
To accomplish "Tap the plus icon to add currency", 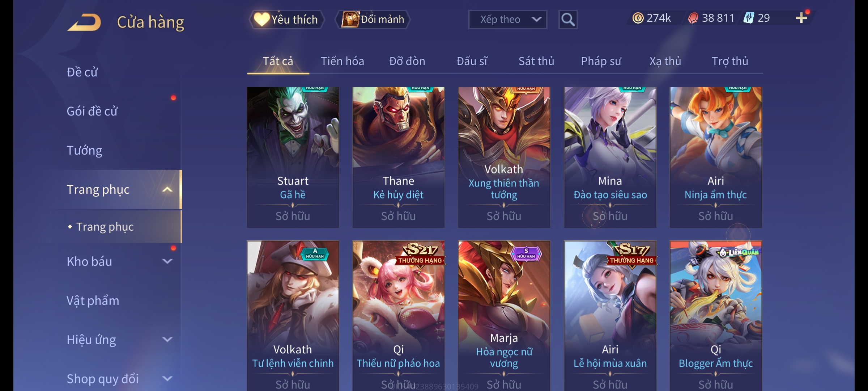I will point(801,18).
